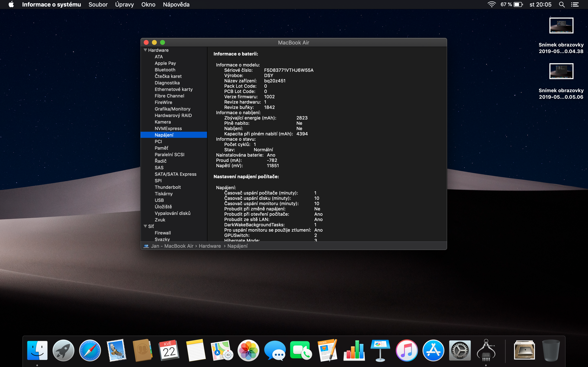
Task: Select Úložiště in the sidebar list
Action: coord(163,207)
